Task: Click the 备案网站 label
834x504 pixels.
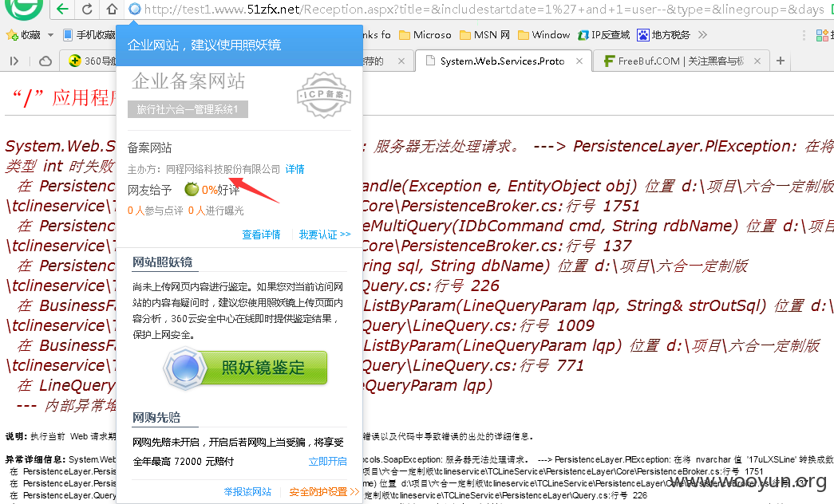Action: click(x=149, y=148)
